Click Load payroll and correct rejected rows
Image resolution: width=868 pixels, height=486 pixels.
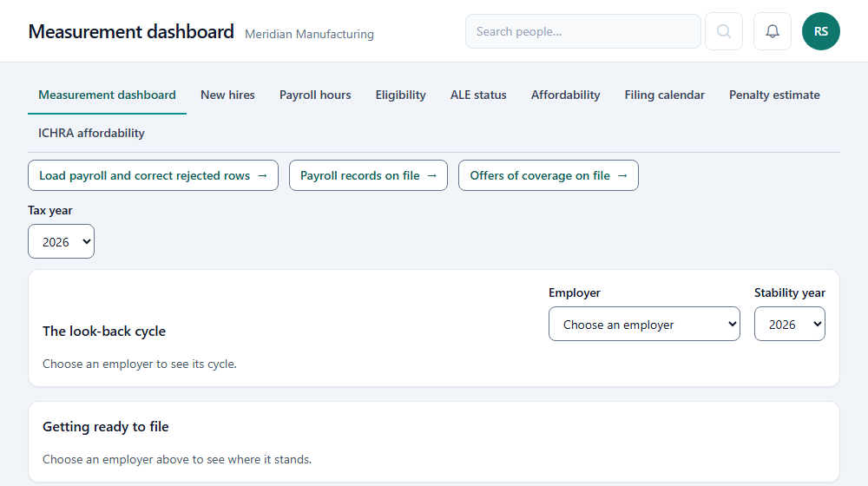pos(154,175)
